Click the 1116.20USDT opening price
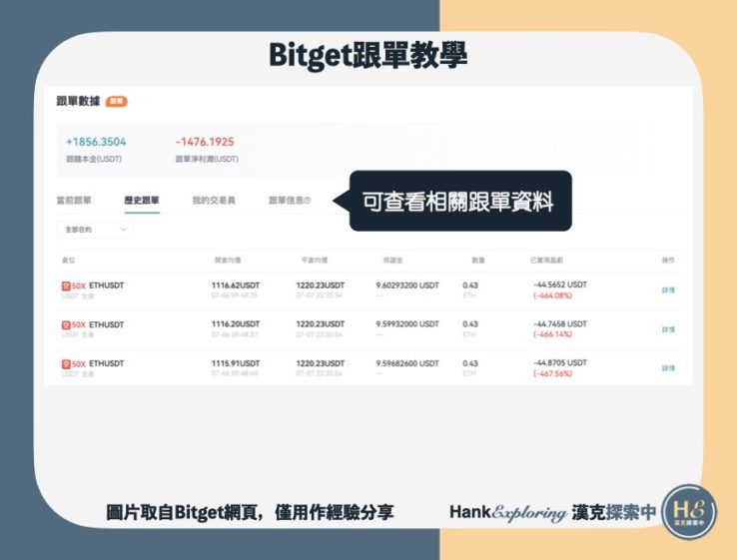737x560 pixels. [236, 324]
